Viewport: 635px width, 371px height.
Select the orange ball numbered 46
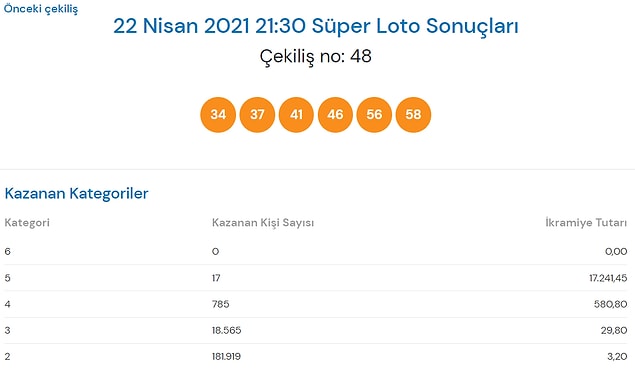(335, 115)
